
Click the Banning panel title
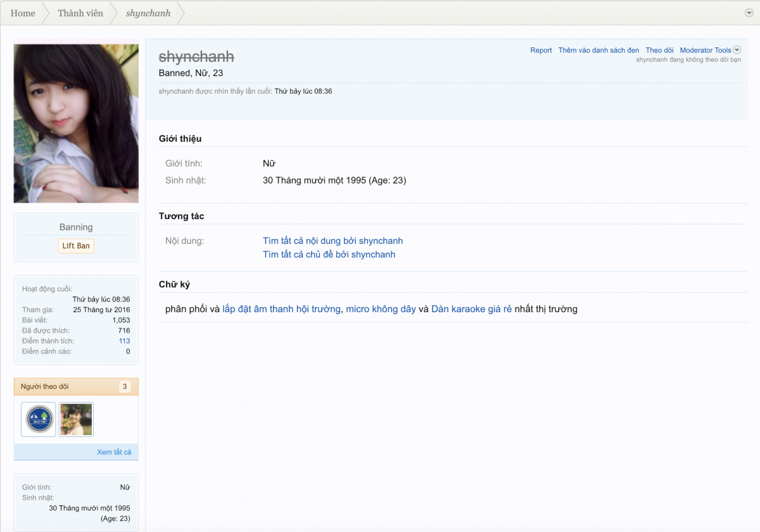[x=76, y=227]
